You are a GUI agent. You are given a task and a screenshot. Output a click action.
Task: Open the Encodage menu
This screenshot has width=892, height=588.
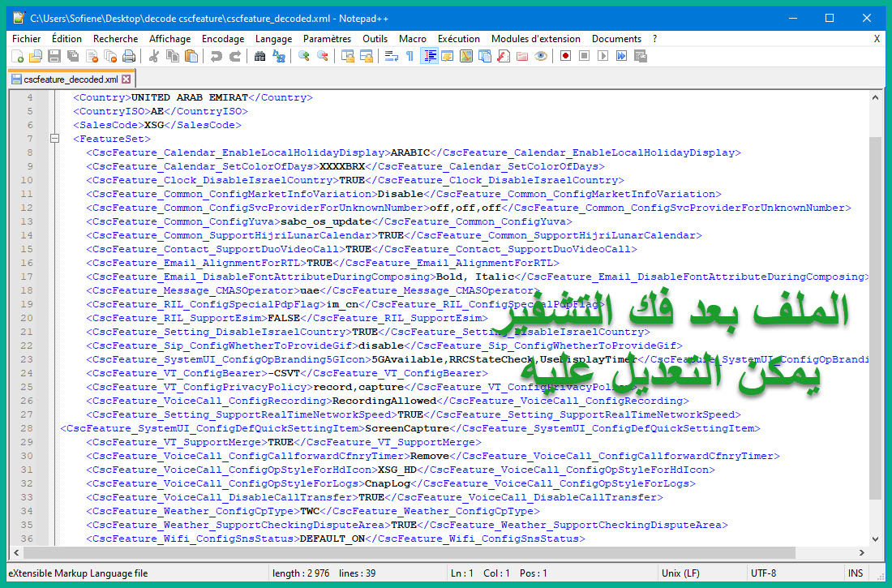[223, 39]
